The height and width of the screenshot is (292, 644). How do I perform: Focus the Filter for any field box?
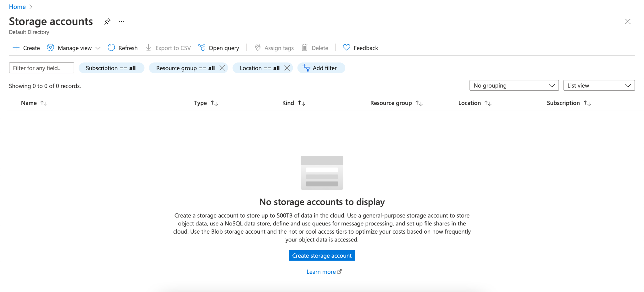pyautogui.click(x=42, y=68)
